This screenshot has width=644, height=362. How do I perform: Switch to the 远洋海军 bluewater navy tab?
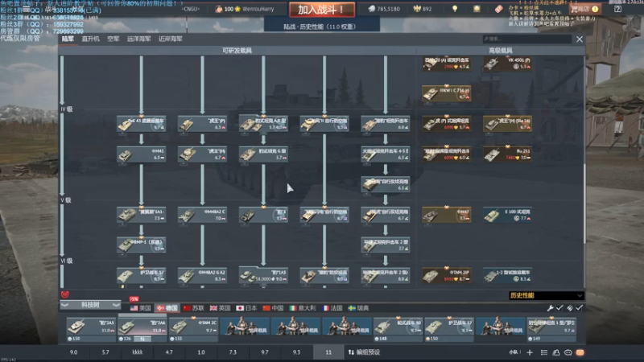point(138,39)
